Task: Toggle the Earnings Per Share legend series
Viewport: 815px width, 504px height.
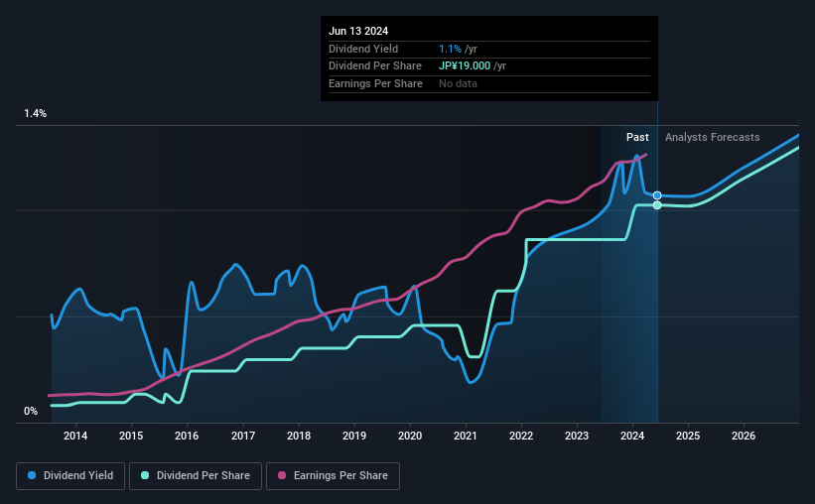Action: point(333,475)
